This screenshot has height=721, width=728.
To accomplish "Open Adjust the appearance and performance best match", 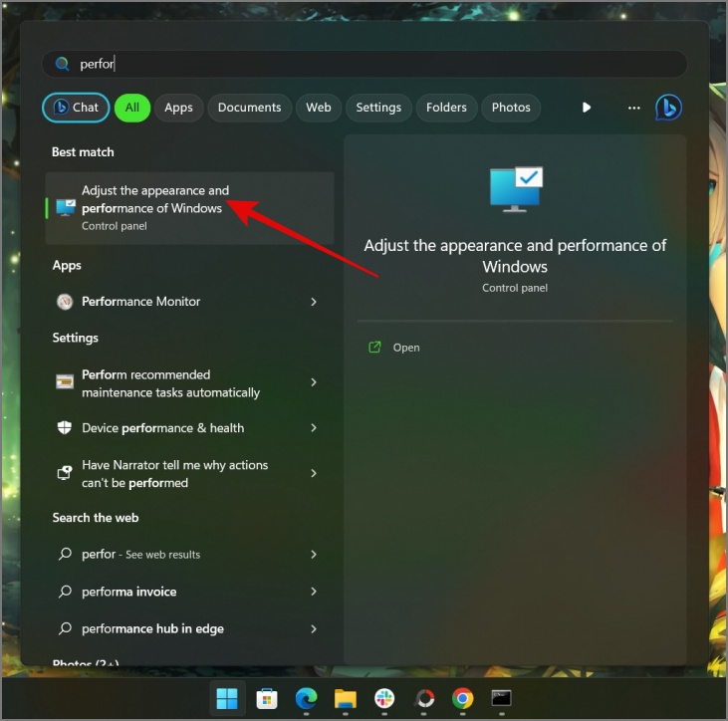I will pos(189,208).
